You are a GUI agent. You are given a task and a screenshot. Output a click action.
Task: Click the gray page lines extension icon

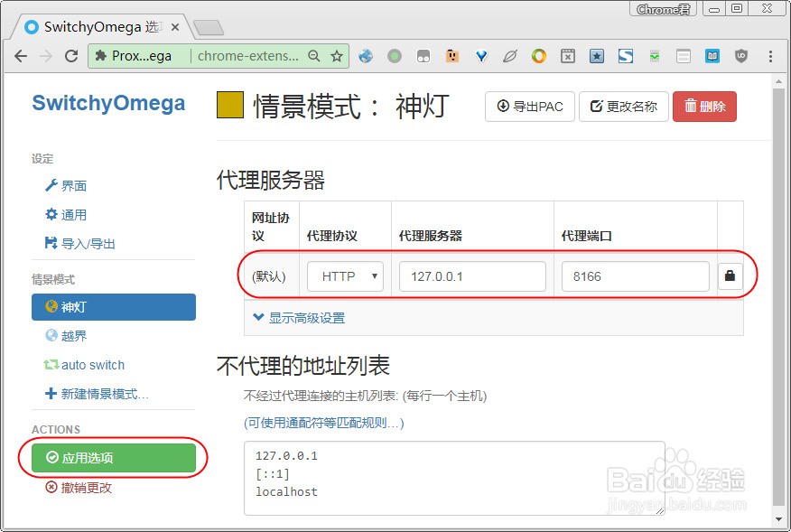coord(684,56)
